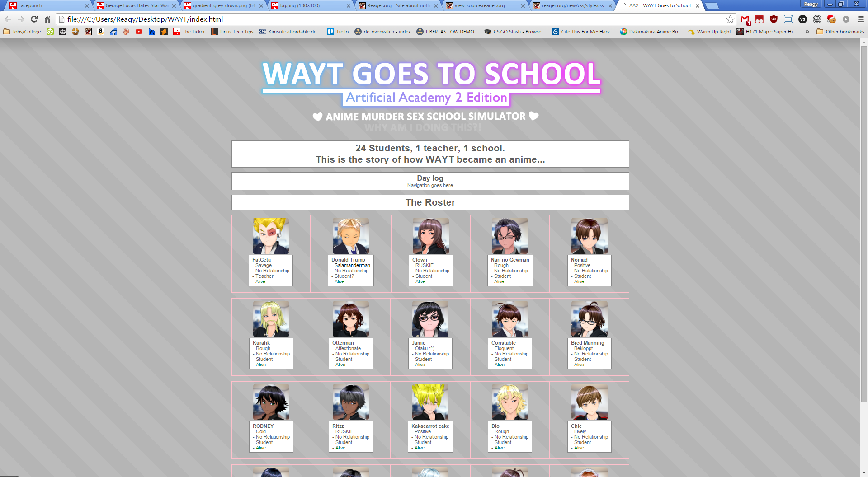Viewport: 868px width, 477px height.
Task: Switch to the Facepunch tab
Action: [x=48, y=5]
